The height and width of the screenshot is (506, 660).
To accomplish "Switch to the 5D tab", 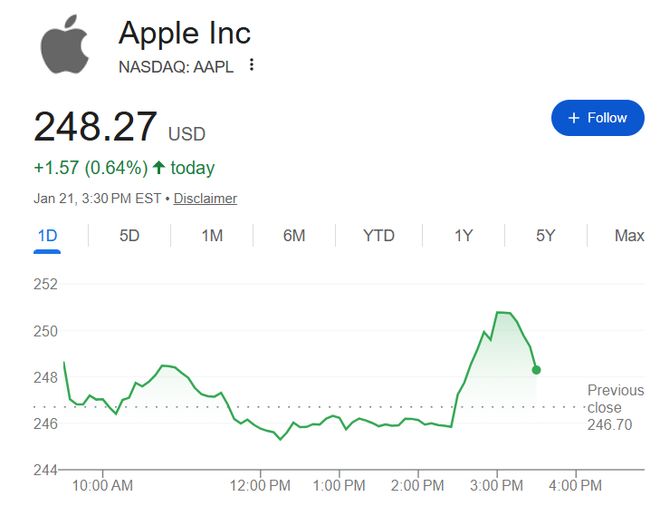I will 130,236.
